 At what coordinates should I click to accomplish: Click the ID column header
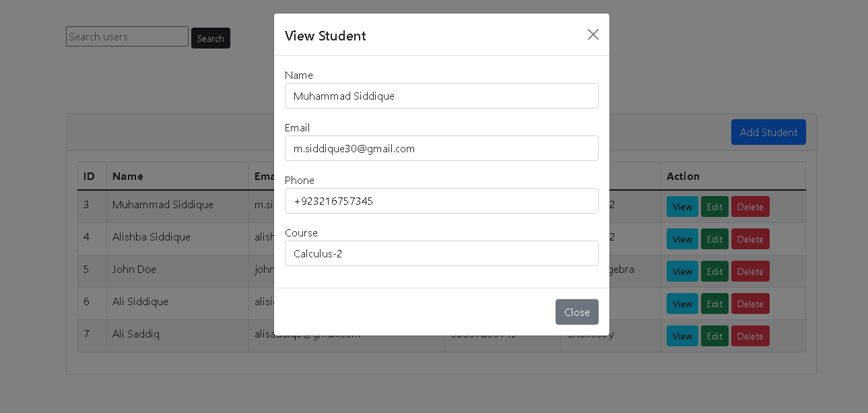[88, 176]
